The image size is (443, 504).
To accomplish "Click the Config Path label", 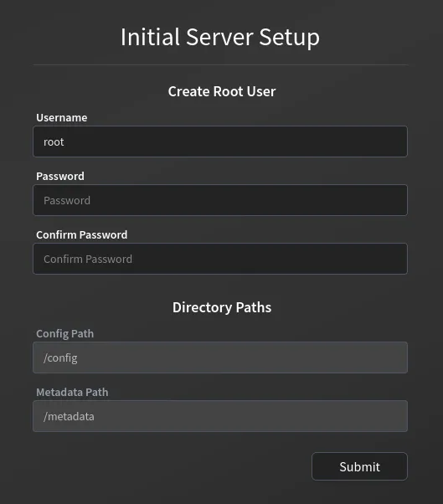I will [65, 334].
